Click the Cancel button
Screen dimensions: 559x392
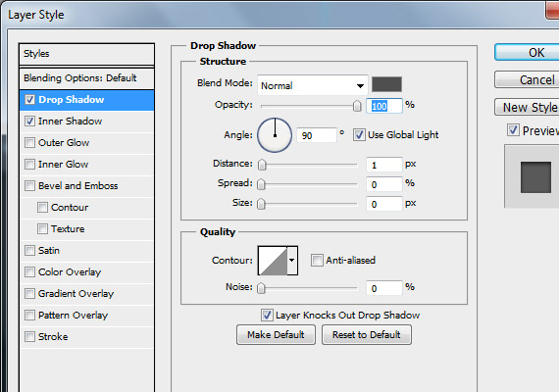(x=527, y=79)
